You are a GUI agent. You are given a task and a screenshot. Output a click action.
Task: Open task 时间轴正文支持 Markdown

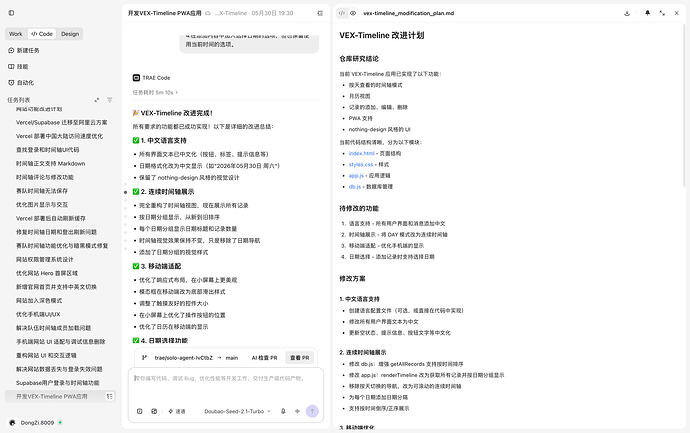coord(51,163)
